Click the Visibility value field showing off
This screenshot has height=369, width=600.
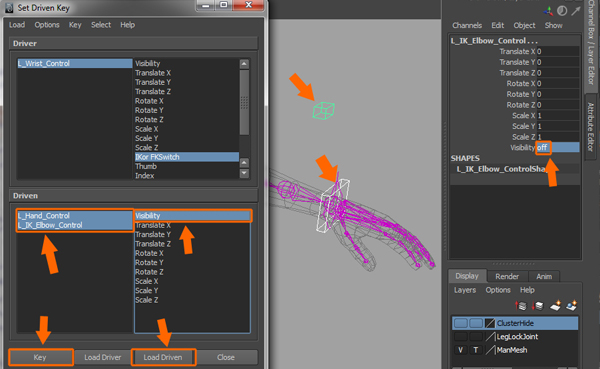[558, 147]
